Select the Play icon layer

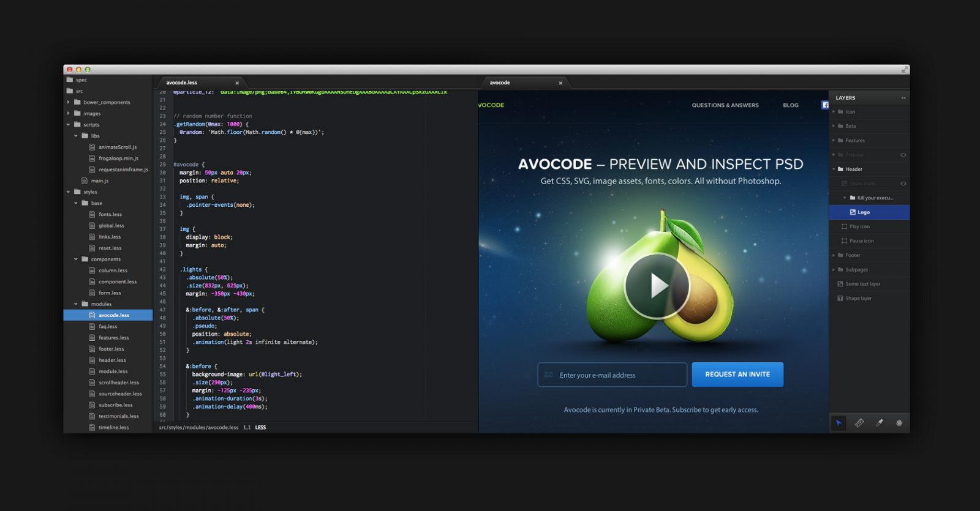pyautogui.click(x=859, y=226)
